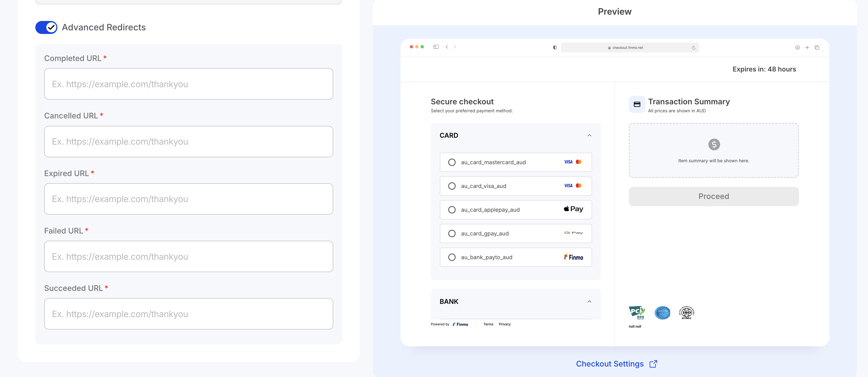868x377 pixels.
Task: Select au_card_mastercard_aud payment option
Action: (452, 162)
